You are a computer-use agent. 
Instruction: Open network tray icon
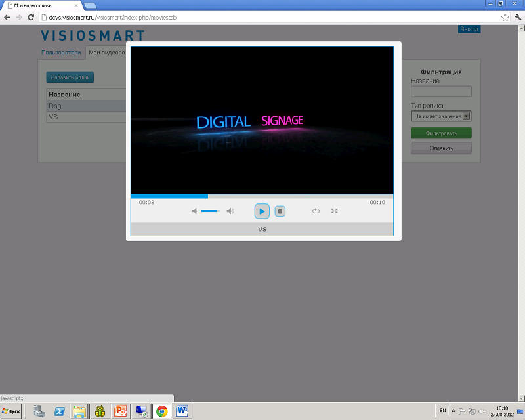(x=472, y=411)
